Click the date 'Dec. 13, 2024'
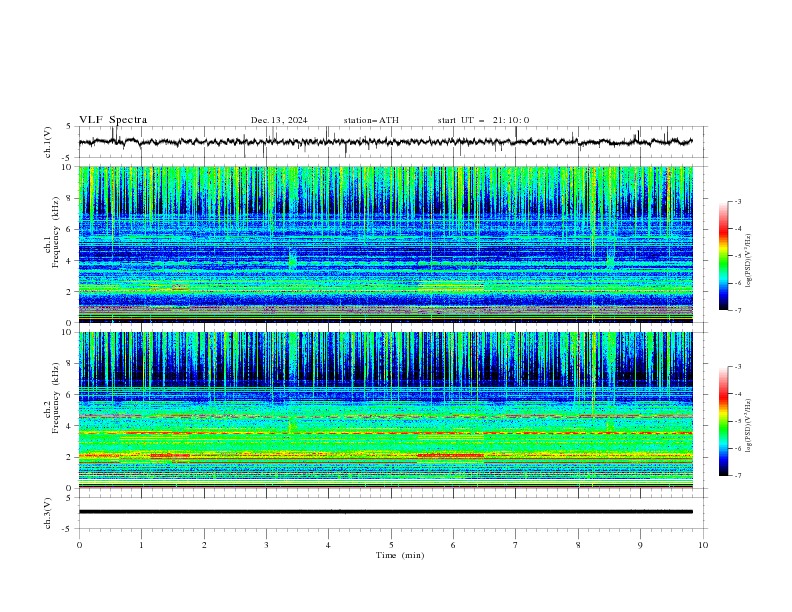The width and height of the screenshot is (792, 612). click(x=279, y=120)
